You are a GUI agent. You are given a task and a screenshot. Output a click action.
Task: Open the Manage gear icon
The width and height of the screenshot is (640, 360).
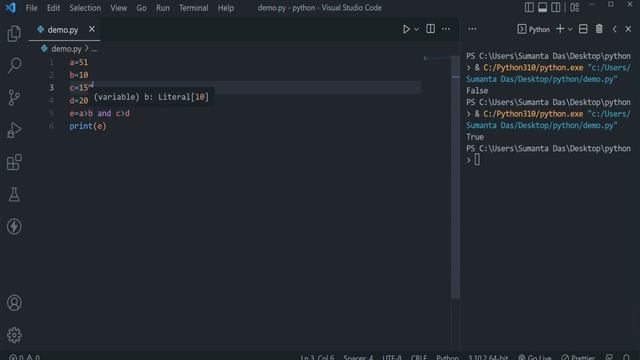point(14,335)
